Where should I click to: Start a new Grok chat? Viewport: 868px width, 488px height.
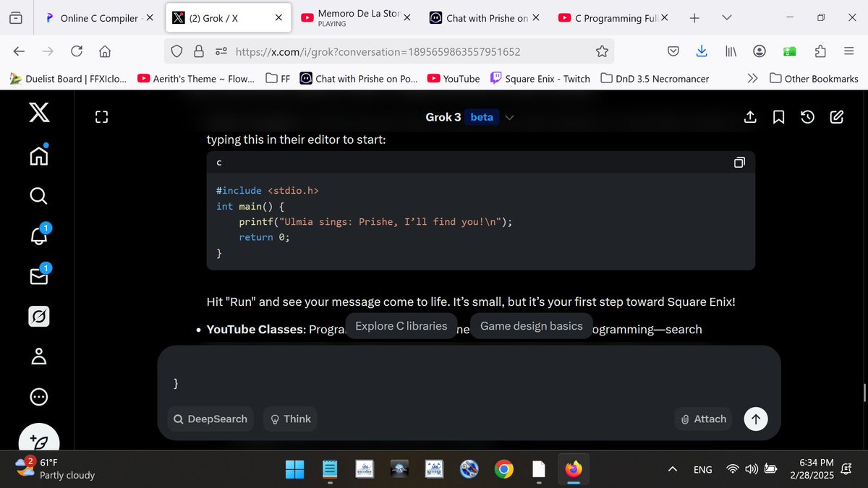click(837, 117)
